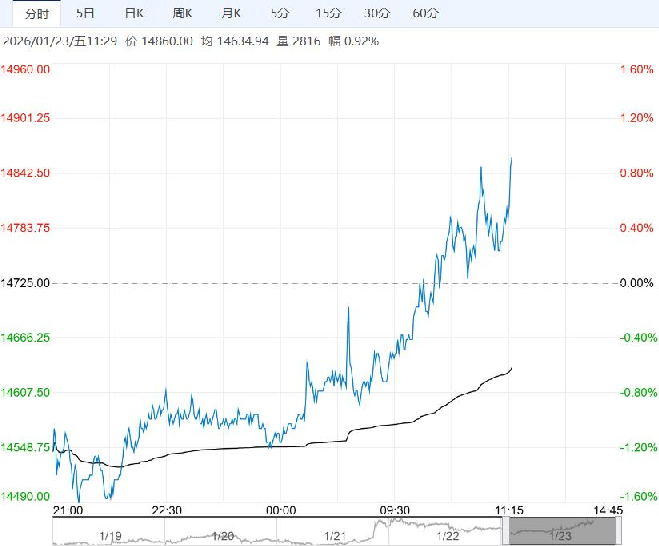Select the 15分 interval tab
This screenshot has width=659, height=546.
point(327,13)
